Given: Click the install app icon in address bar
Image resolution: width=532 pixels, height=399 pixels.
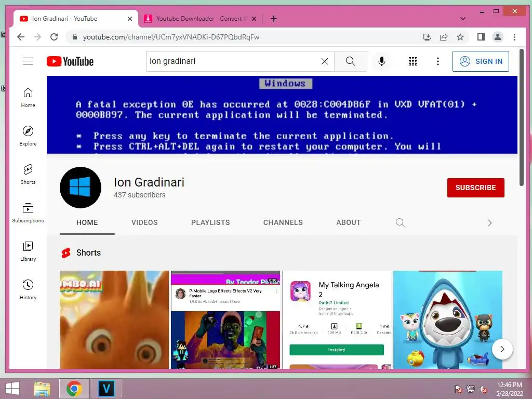Looking at the screenshot, I should tap(427, 37).
